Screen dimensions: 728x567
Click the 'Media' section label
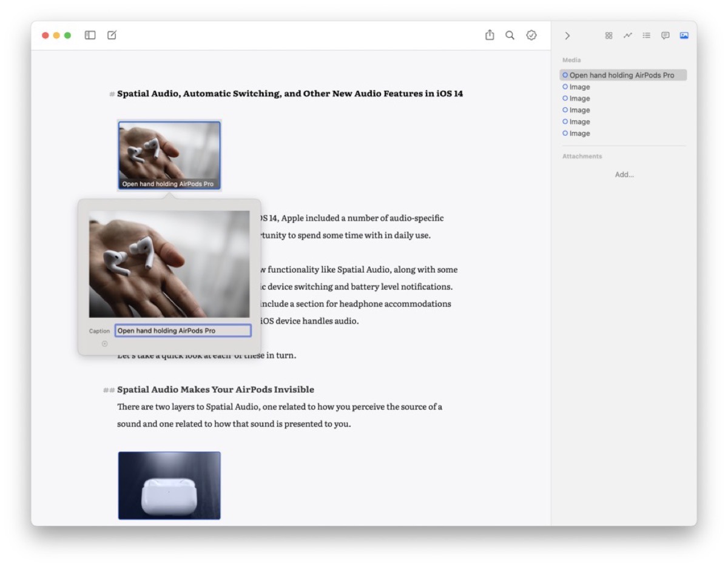pos(571,60)
